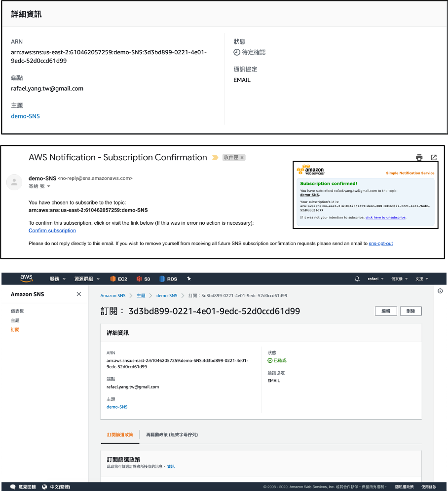
Task: Select 訂閱 subscriptions in sidebar
Action: (x=15, y=329)
